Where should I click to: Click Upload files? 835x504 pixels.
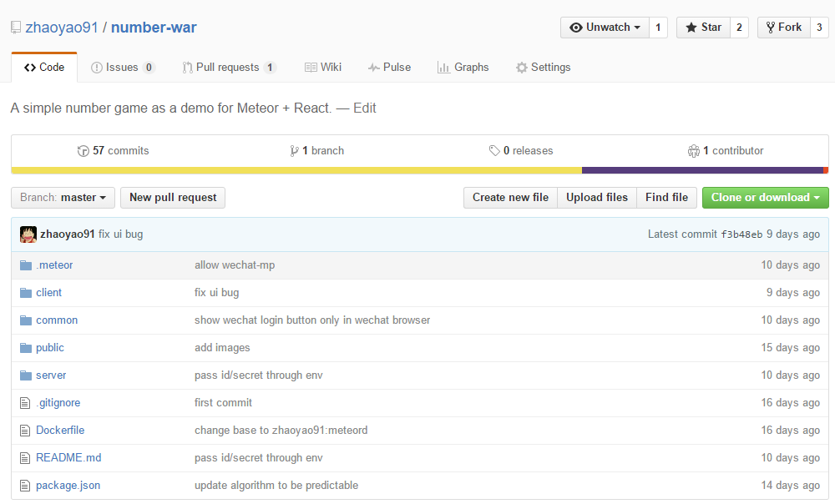pyautogui.click(x=597, y=198)
